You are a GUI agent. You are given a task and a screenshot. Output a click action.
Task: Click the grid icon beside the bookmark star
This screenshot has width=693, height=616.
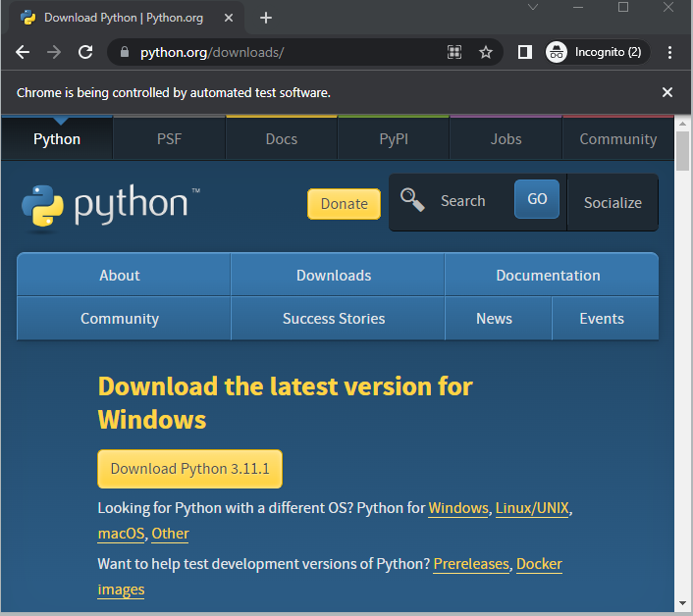pyautogui.click(x=454, y=52)
